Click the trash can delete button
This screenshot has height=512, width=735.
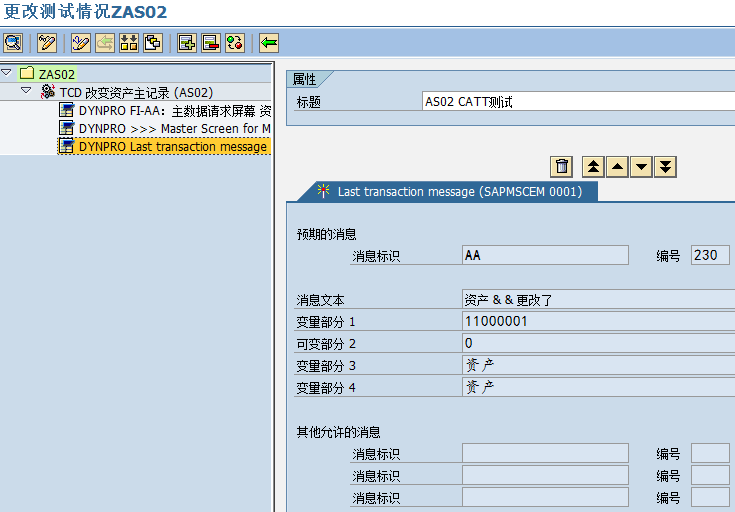(562, 167)
